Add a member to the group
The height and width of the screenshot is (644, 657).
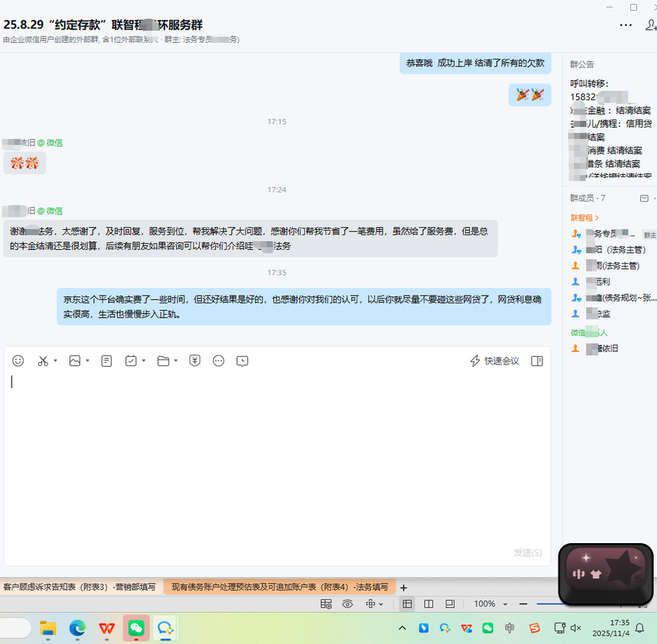click(650, 25)
